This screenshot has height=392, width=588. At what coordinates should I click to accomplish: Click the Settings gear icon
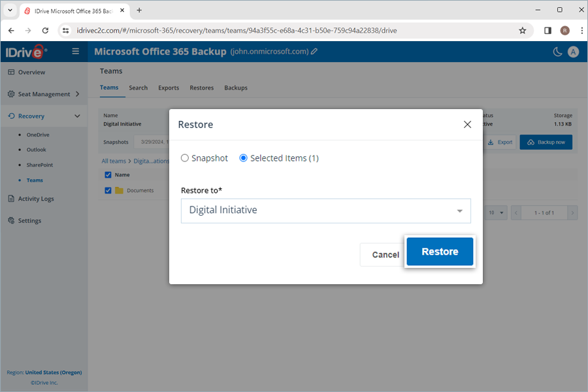coord(11,220)
